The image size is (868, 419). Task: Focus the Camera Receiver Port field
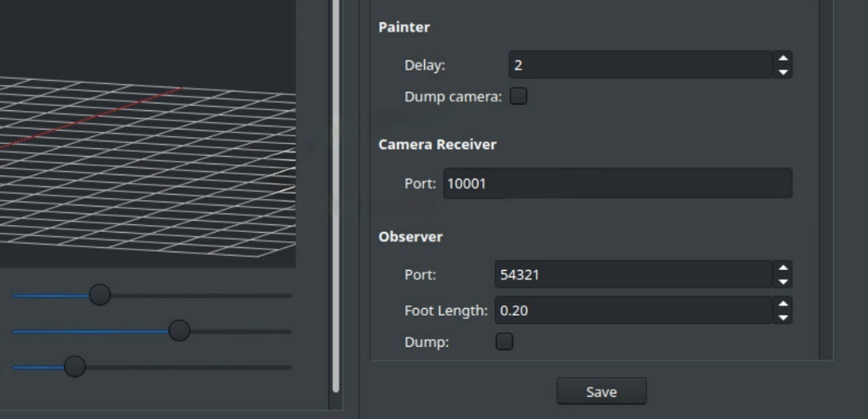617,184
